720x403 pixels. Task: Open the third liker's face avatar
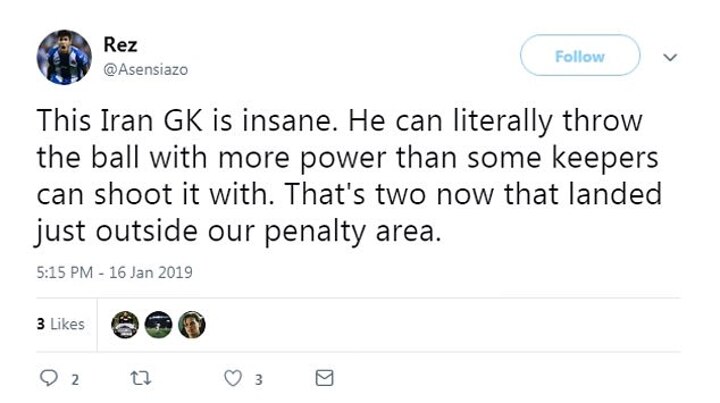(191, 325)
